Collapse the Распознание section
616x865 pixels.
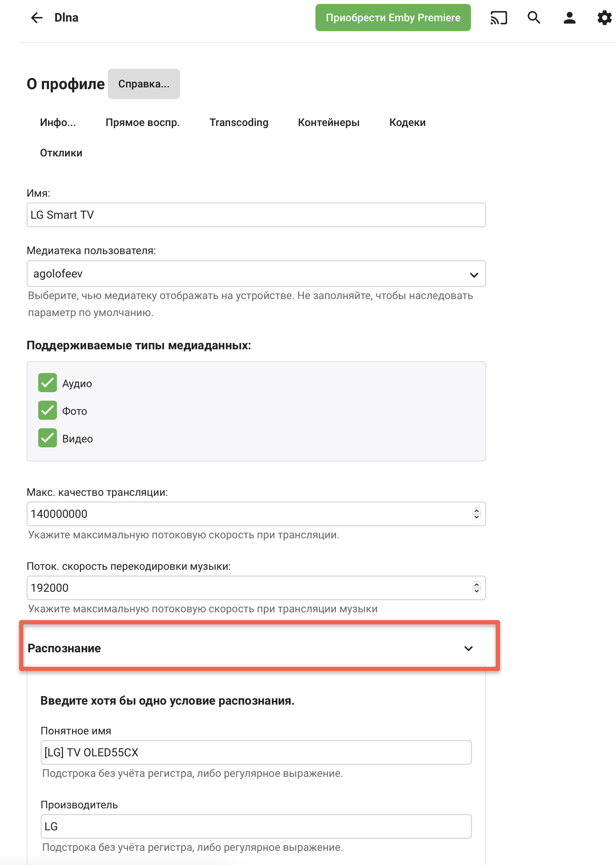469,648
